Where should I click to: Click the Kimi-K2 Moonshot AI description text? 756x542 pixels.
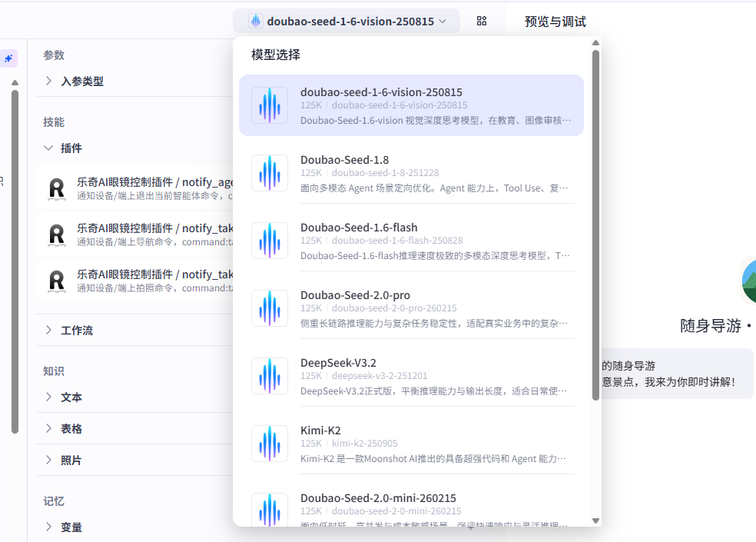pyautogui.click(x=433, y=458)
